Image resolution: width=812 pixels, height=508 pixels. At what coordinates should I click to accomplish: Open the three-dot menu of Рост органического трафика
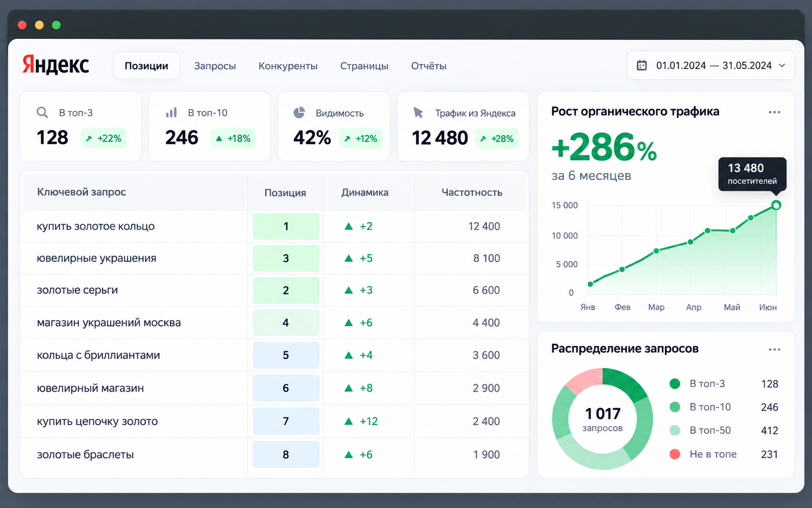coord(774,112)
